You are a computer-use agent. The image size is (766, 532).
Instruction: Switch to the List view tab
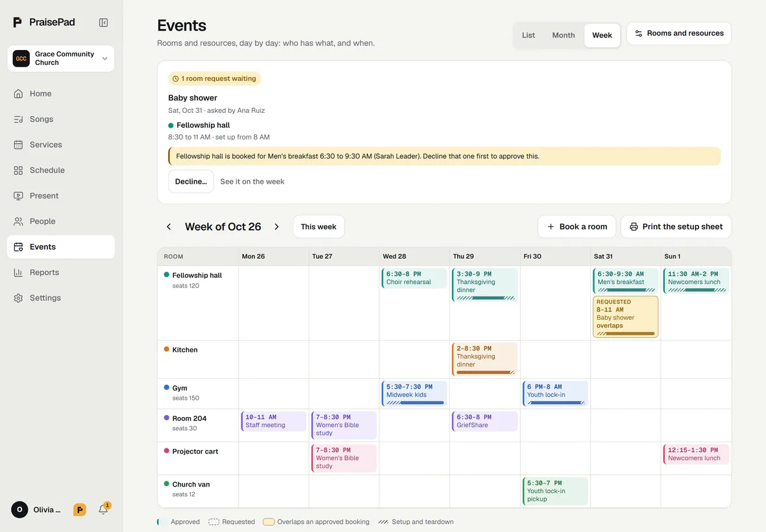coord(528,35)
